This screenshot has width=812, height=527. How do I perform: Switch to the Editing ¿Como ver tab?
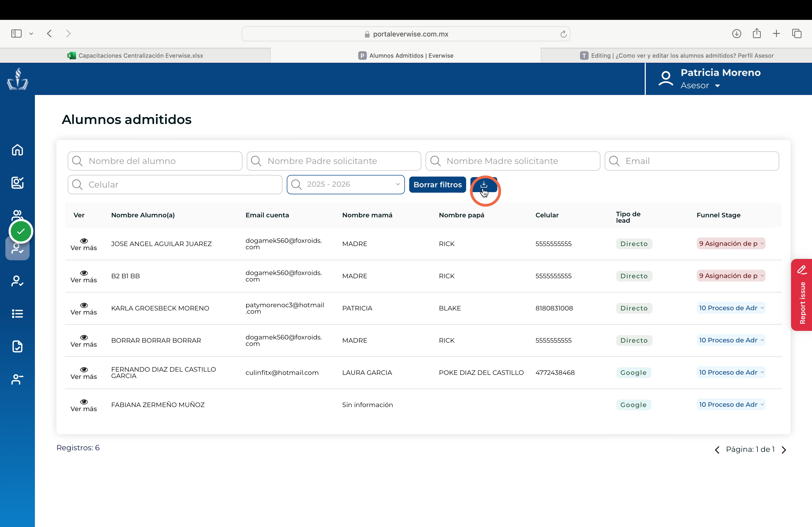(x=677, y=56)
